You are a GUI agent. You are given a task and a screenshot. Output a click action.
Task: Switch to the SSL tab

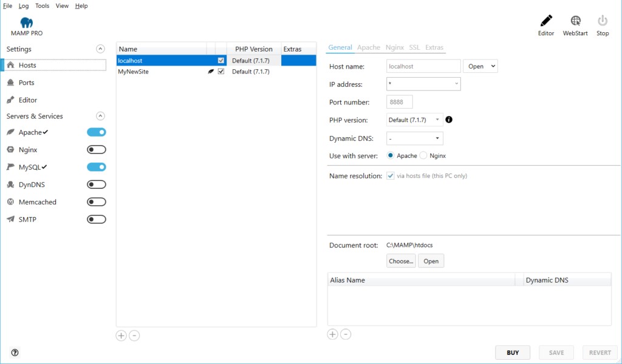[414, 47]
